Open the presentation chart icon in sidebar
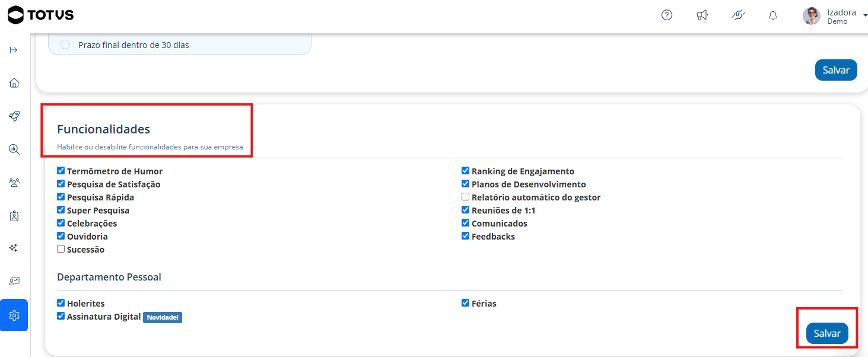The height and width of the screenshot is (357, 868). click(x=14, y=281)
